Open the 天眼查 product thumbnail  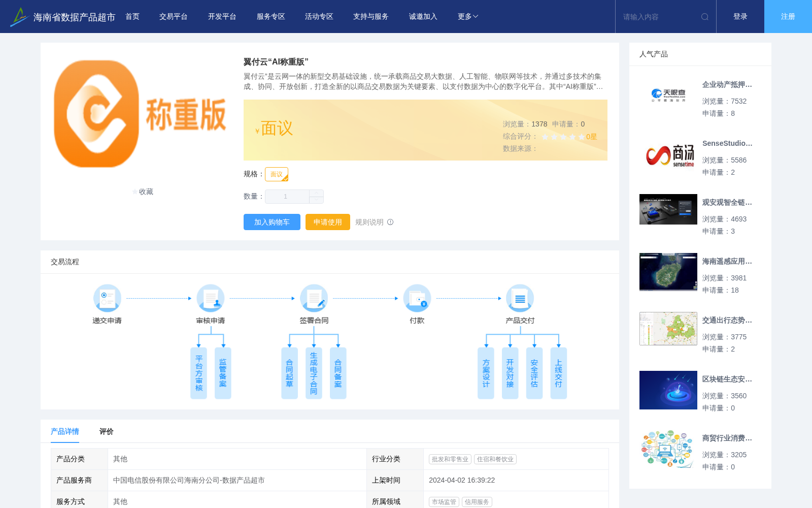pos(668,96)
